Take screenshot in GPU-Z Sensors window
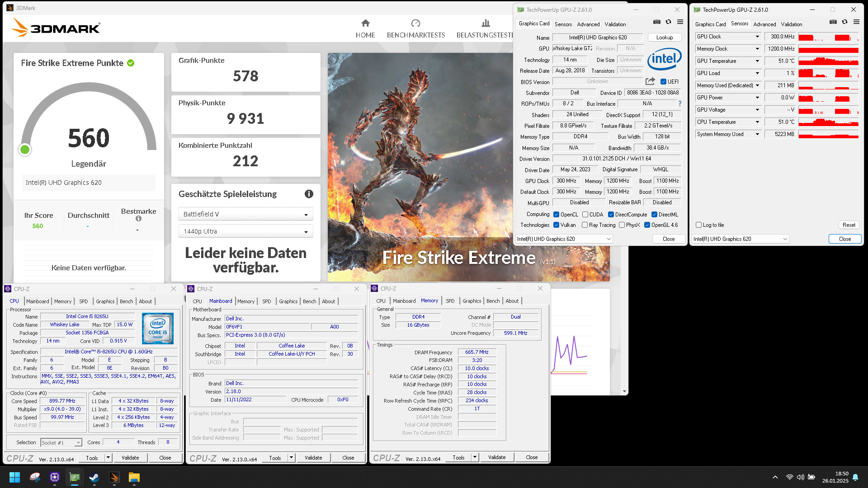 (833, 22)
